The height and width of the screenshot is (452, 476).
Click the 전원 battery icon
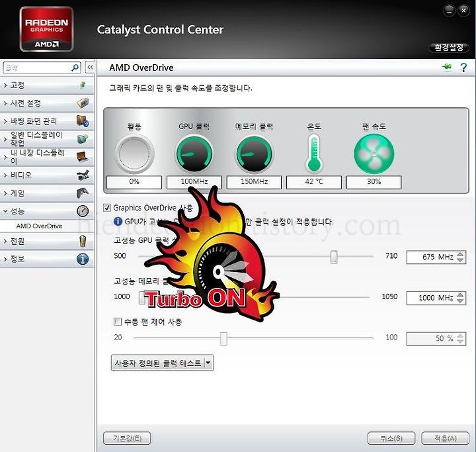pyautogui.click(x=83, y=241)
